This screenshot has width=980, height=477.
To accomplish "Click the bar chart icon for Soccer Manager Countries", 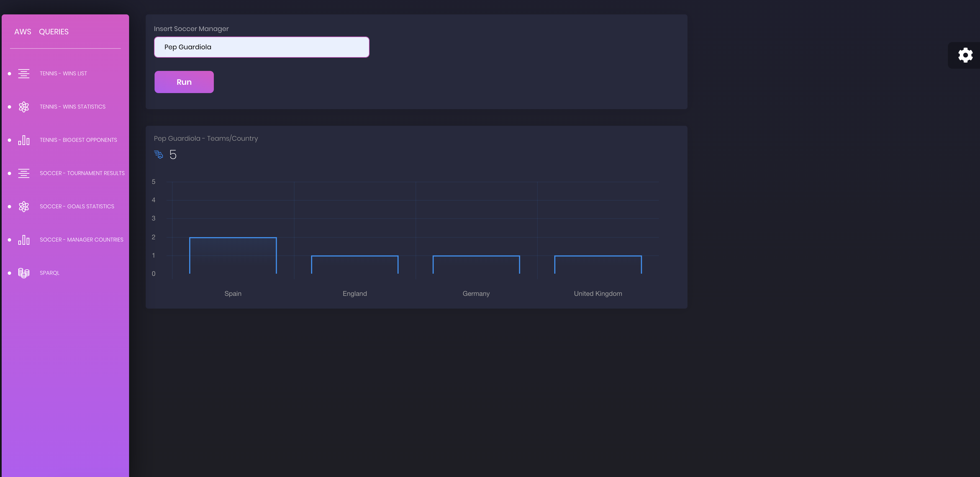I will point(24,240).
